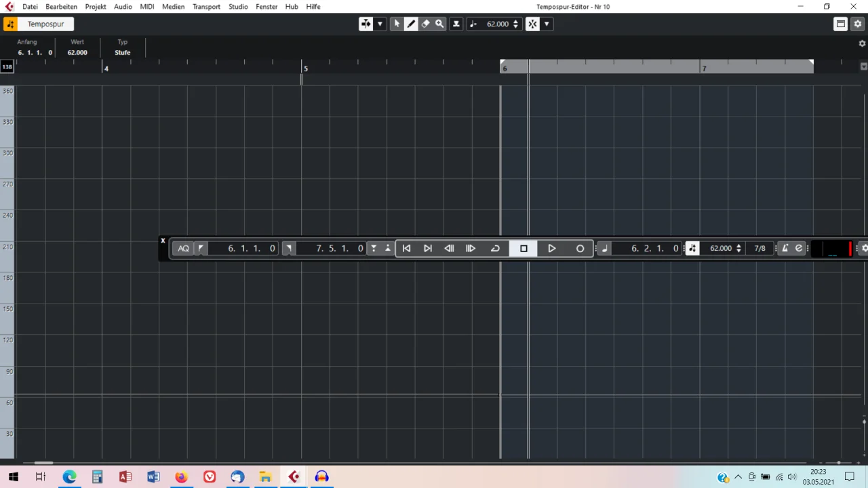Select the Erase tool
Viewport: 868px width, 488px height.
(425, 24)
